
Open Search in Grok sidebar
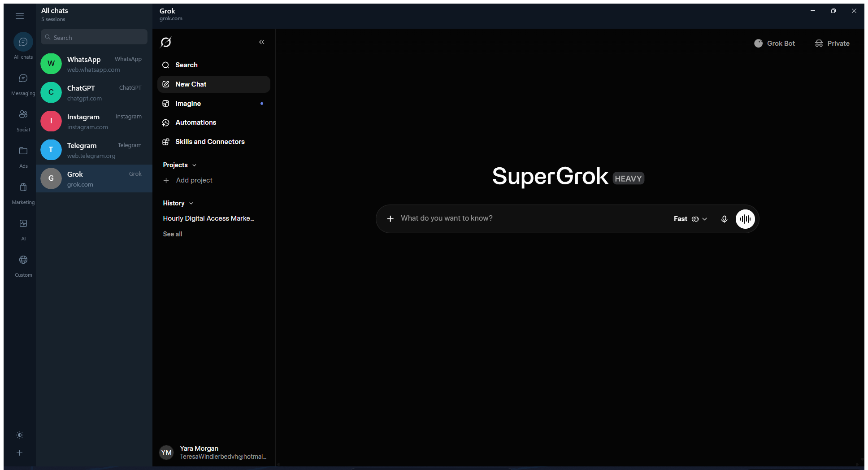tap(214, 65)
